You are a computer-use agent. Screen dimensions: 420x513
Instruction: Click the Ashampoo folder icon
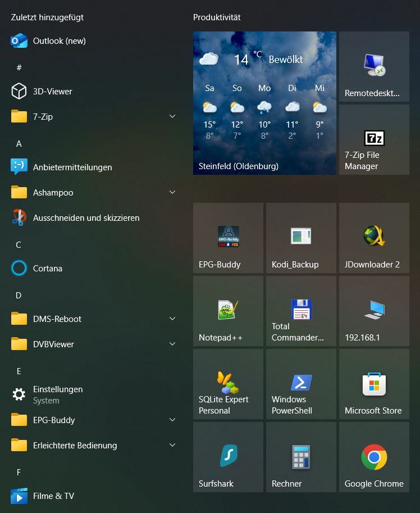[x=19, y=192]
